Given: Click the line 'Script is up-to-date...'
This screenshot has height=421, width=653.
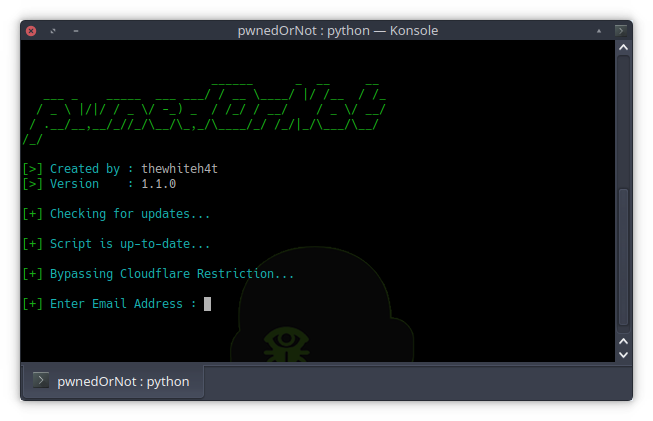Looking at the screenshot, I should pos(130,244).
